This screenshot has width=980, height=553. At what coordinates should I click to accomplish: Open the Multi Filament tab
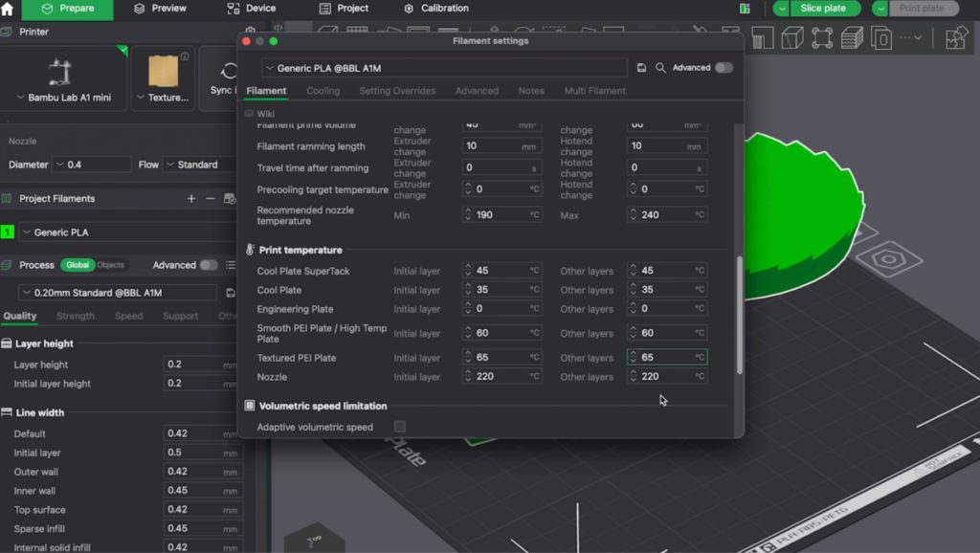(594, 91)
